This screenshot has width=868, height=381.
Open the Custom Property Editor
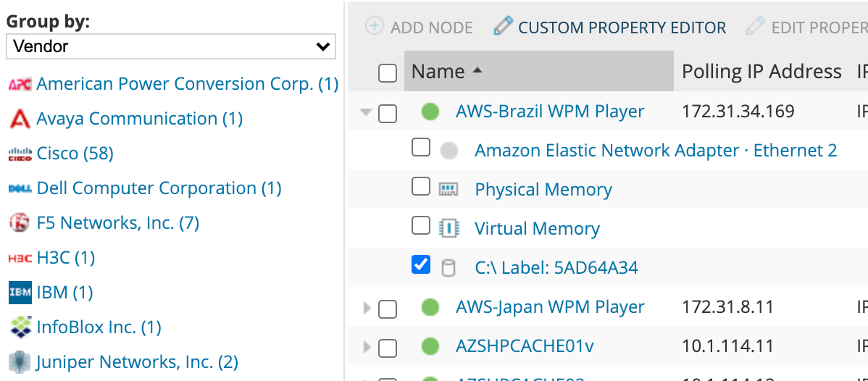tap(610, 28)
